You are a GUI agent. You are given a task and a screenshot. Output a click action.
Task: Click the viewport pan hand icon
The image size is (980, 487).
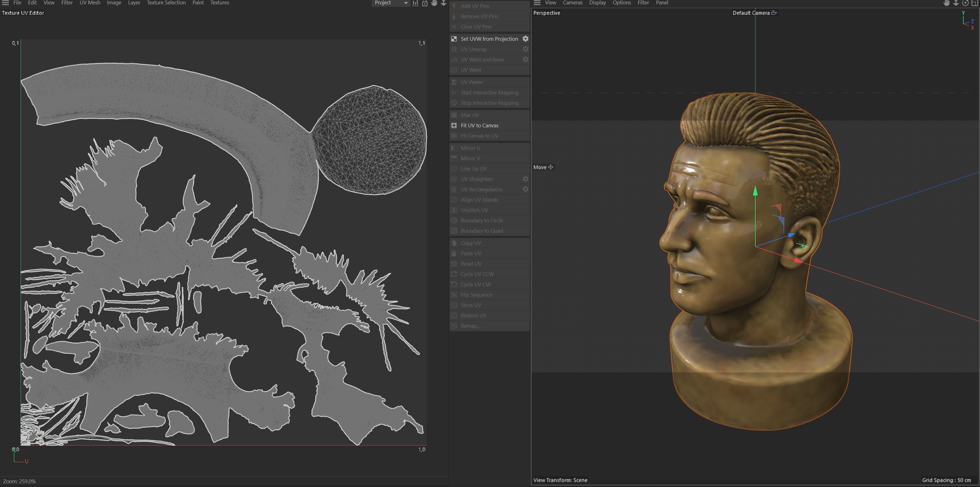tap(946, 3)
